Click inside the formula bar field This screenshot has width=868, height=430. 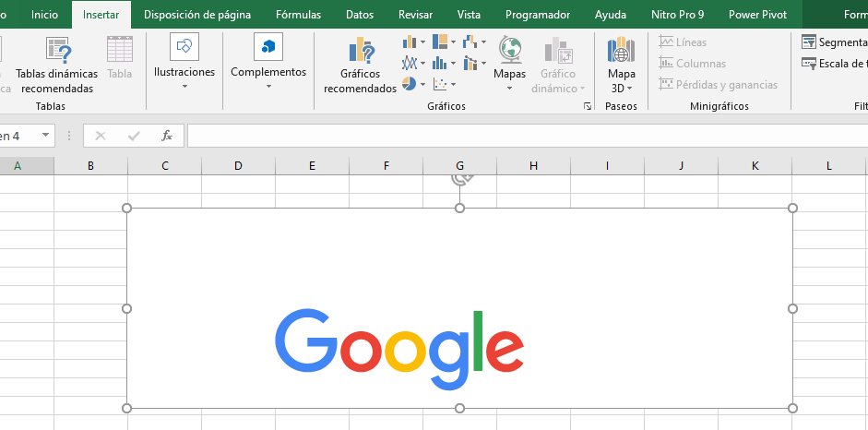click(x=528, y=136)
